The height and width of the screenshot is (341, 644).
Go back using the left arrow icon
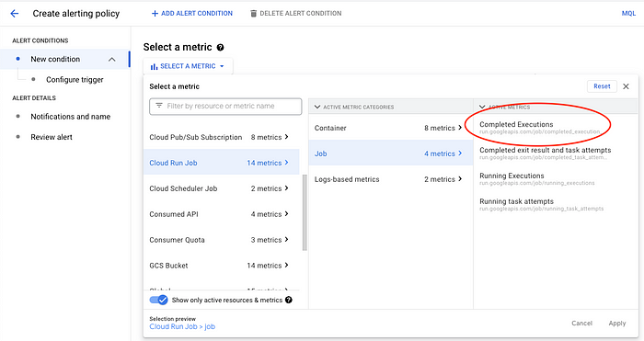[x=15, y=14]
